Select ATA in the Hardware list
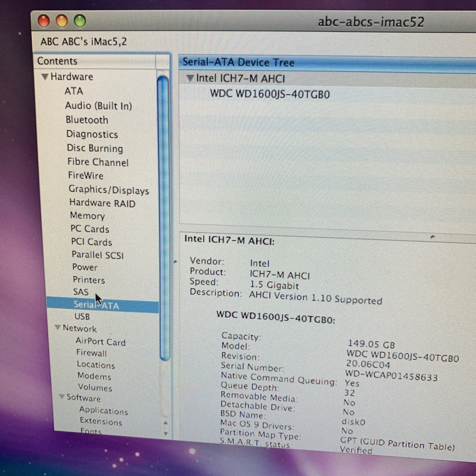The width and height of the screenshot is (476, 476). [x=74, y=91]
